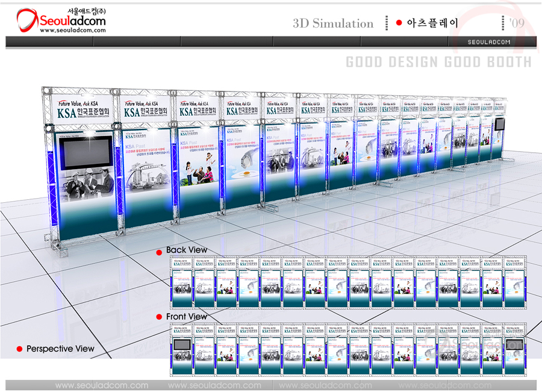Open the last footer www.seouladcom.com link
542x392 pixels.
(439, 385)
